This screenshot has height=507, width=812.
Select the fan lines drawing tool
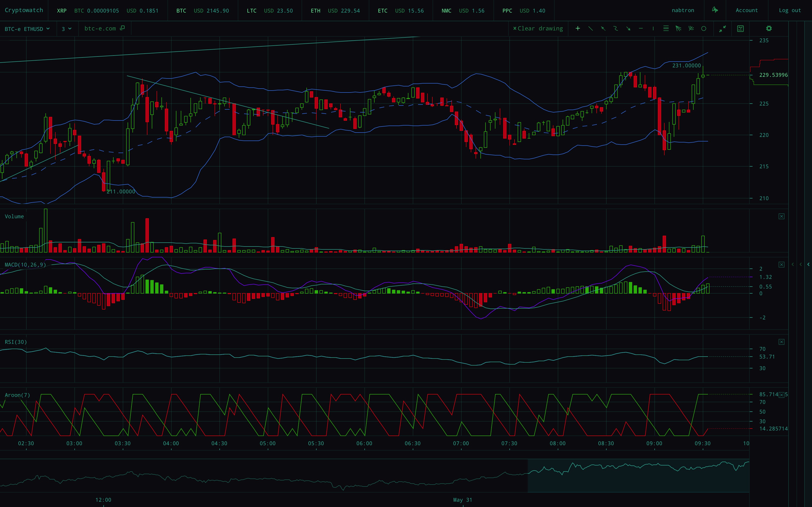coord(678,28)
